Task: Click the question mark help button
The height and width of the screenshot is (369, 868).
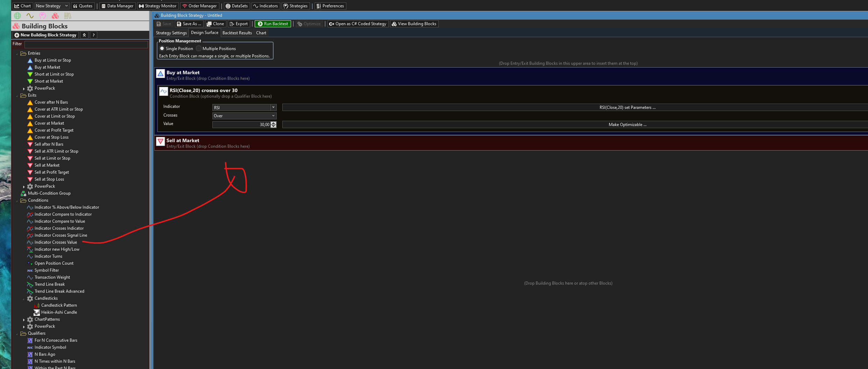Action: (93, 35)
